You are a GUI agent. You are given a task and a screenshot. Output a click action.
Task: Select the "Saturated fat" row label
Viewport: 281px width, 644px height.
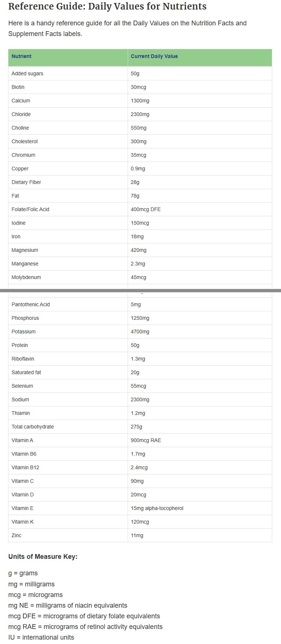(26, 372)
